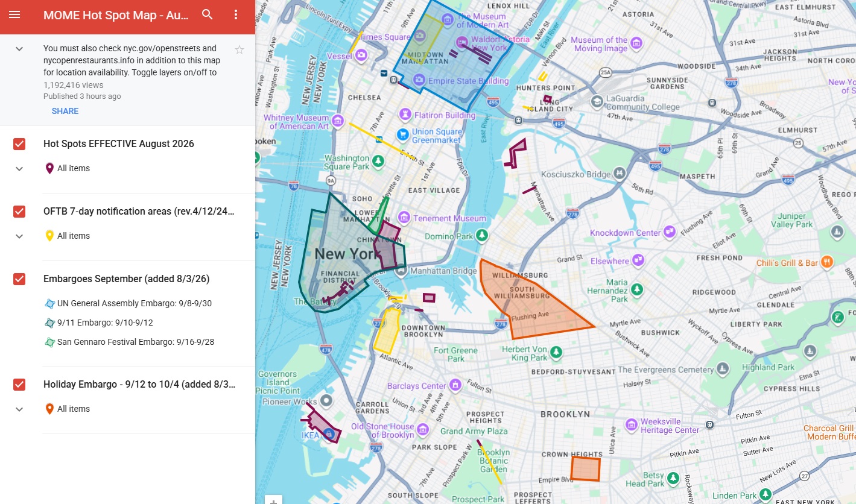Image resolution: width=856 pixels, height=504 pixels.
Task: Click the Elsewhere venue pin
Action: pos(638,260)
